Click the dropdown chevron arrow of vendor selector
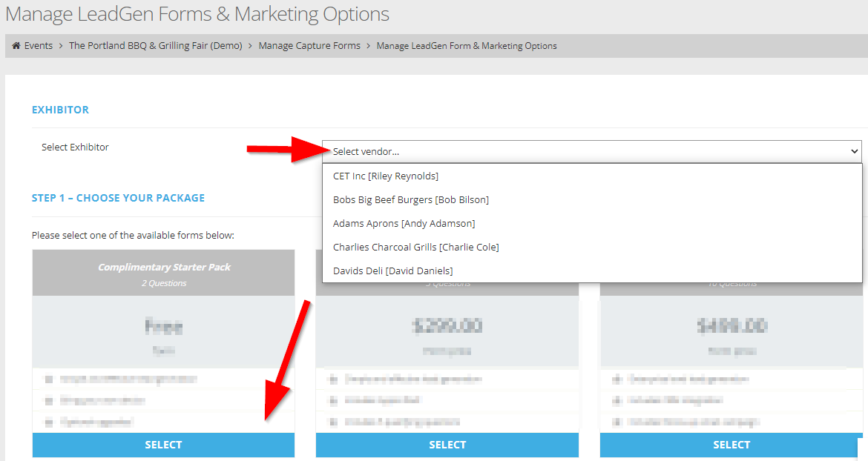868x461 pixels. pyautogui.click(x=854, y=151)
